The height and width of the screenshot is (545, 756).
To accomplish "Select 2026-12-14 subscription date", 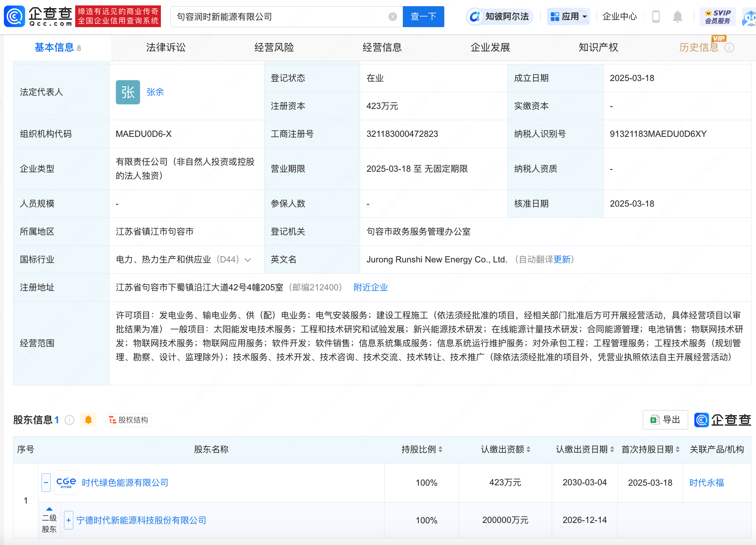I will pos(585,520).
